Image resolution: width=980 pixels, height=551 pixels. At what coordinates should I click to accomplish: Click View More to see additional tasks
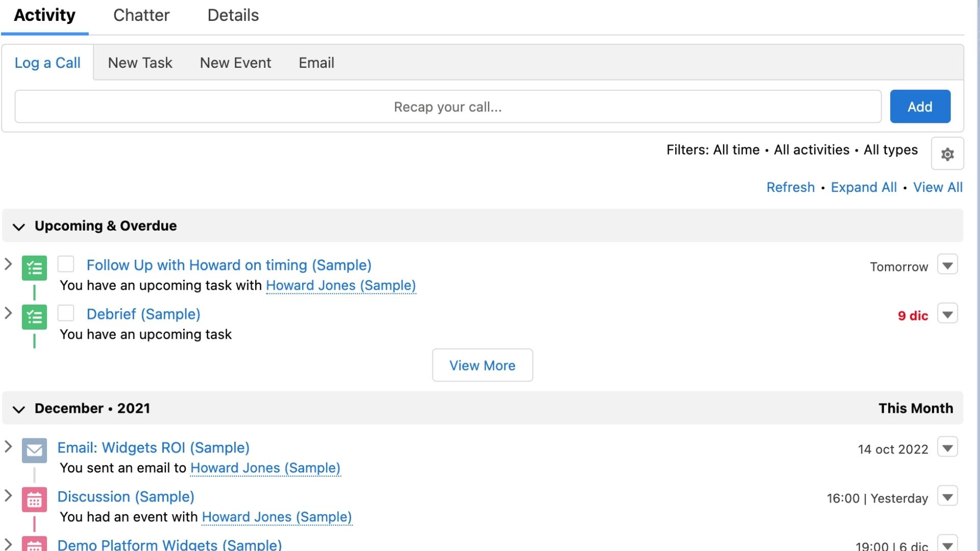(x=482, y=365)
